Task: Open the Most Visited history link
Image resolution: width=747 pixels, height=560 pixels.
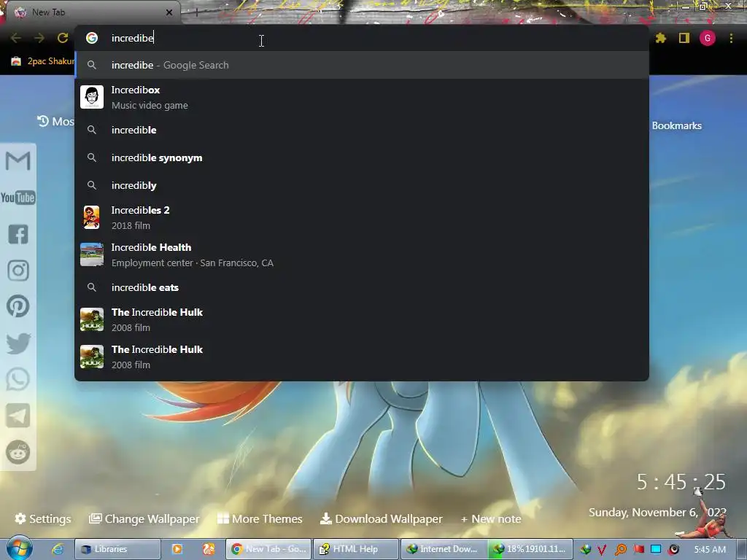Action: pyautogui.click(x=56, y=122)
